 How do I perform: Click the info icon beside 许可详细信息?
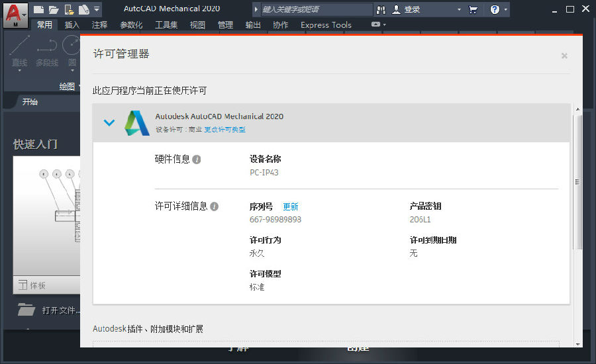point(215,206)
